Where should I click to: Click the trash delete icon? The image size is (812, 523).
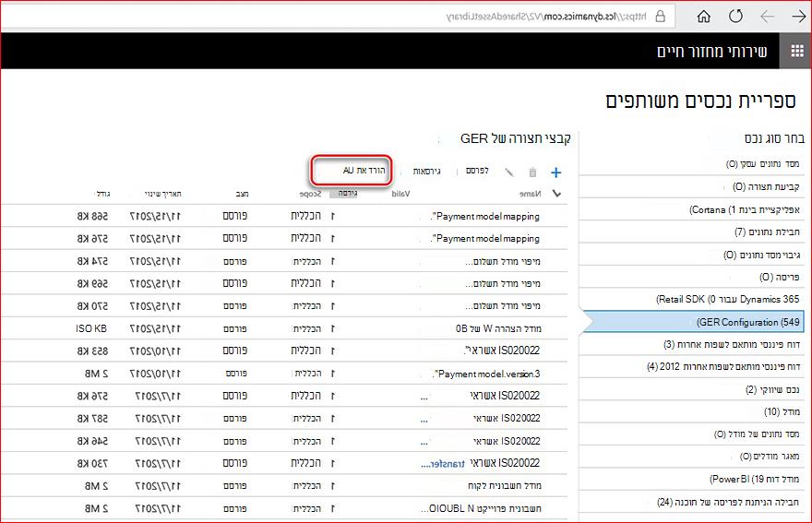point(532,172)
